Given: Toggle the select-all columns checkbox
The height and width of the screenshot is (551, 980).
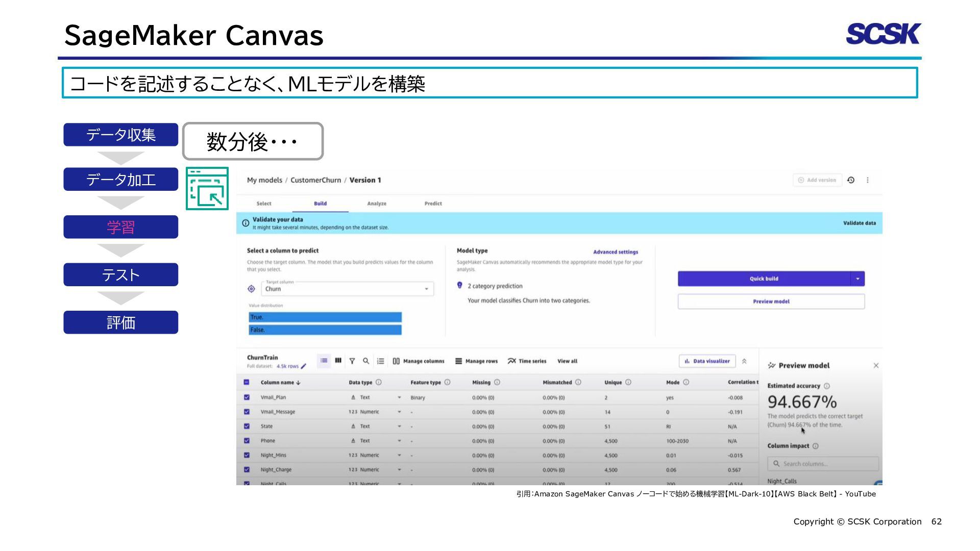Looking at the screenshot, I should 247,382.
